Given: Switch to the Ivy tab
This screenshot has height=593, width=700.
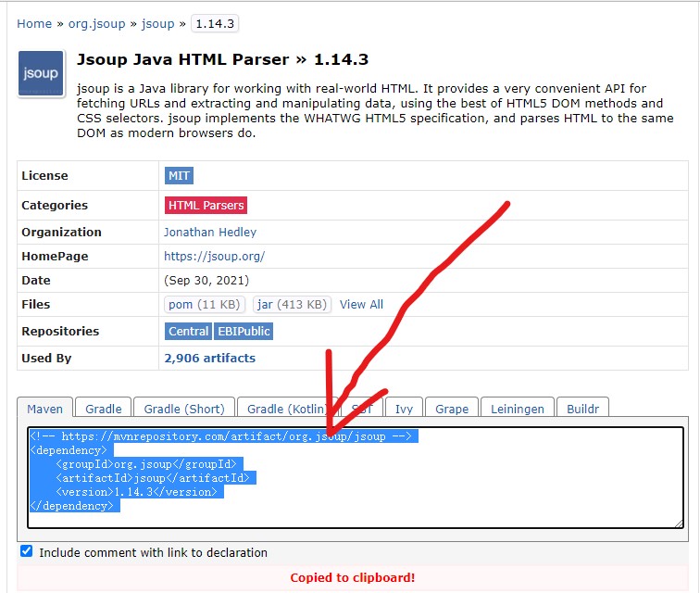Looking at the screenshot, I should point(404,408).
